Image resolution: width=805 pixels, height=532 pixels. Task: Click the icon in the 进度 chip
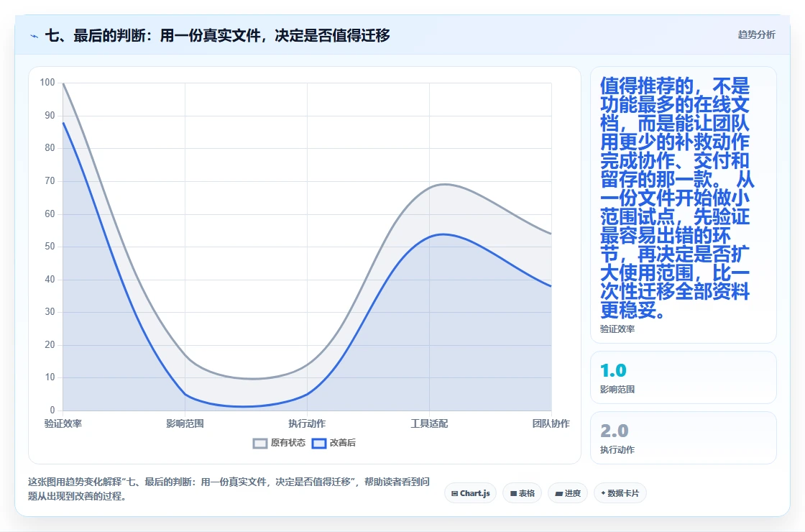(558, 493)
